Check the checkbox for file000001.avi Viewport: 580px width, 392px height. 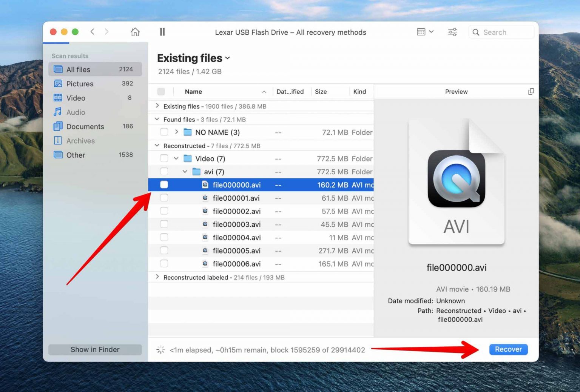(x=164, y=198)
